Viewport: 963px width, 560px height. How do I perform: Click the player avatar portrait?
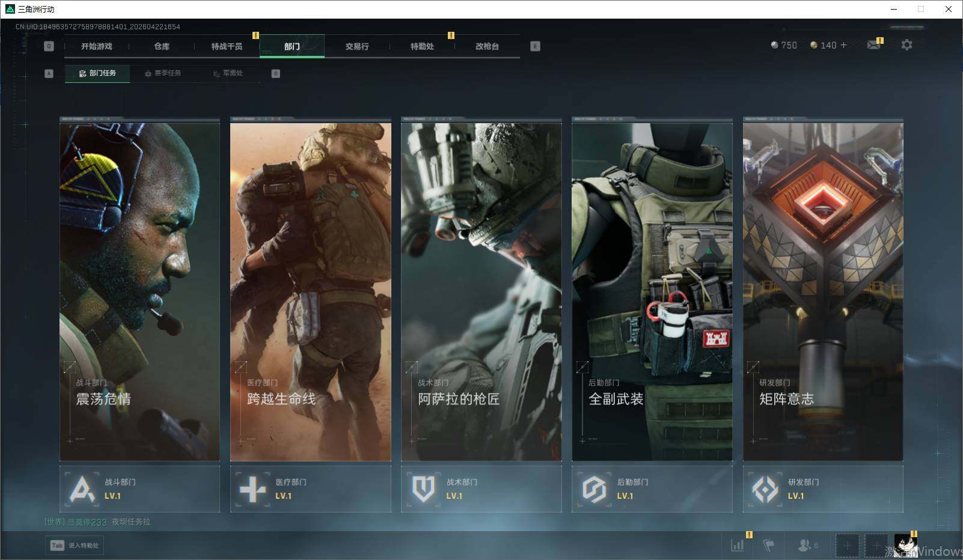point(905,545)
